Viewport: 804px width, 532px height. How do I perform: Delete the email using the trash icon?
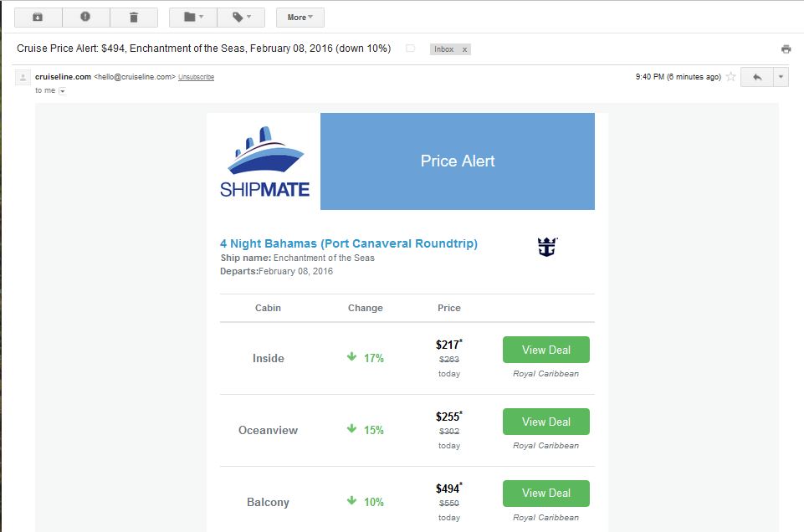pos(134,18)
